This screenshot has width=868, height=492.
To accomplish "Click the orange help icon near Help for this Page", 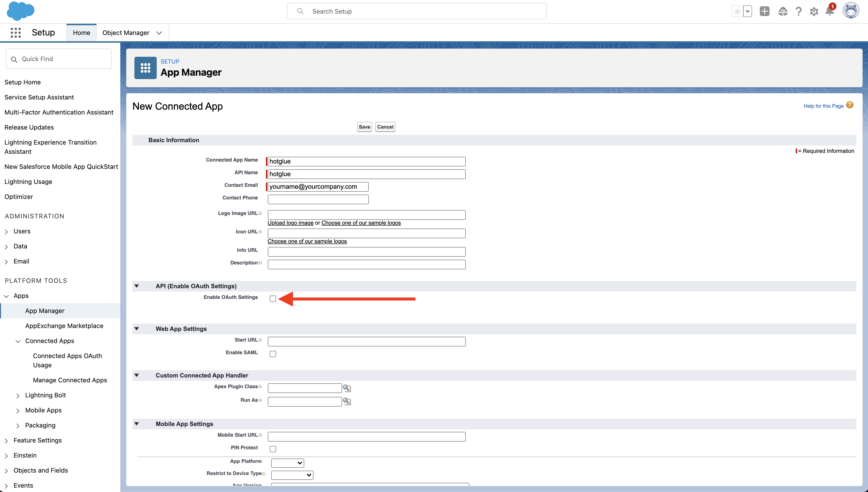I will [850, 105].
